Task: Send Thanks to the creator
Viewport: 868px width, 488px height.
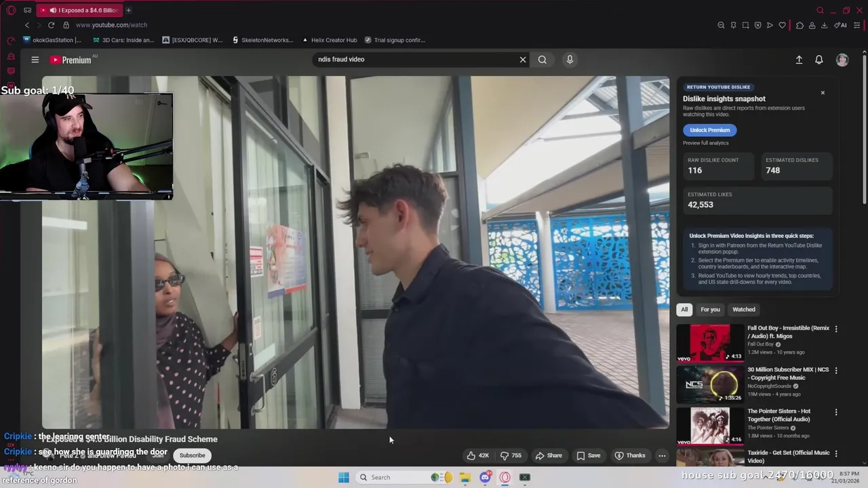Action: pos(630,455)
